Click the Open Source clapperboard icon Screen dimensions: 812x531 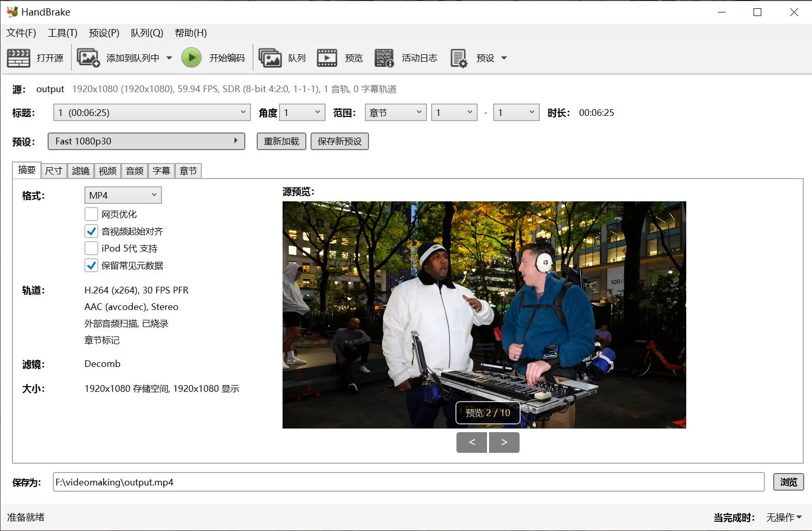click(19, 58)
